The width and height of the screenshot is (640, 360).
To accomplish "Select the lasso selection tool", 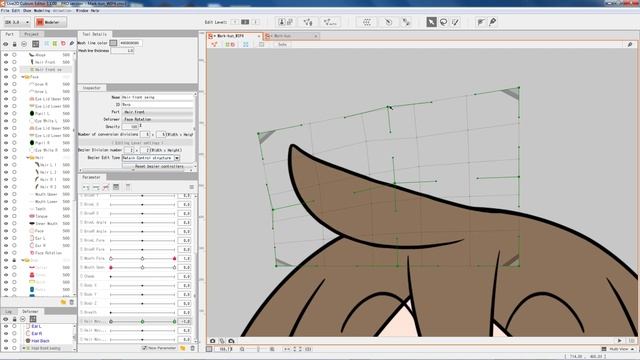I will click(443, 22).
